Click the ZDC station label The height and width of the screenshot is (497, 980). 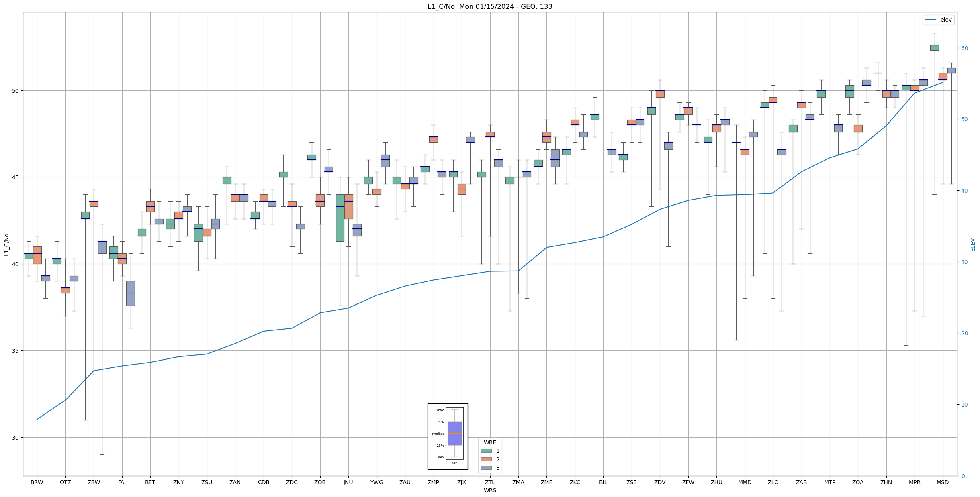click(x=292, y=482)
